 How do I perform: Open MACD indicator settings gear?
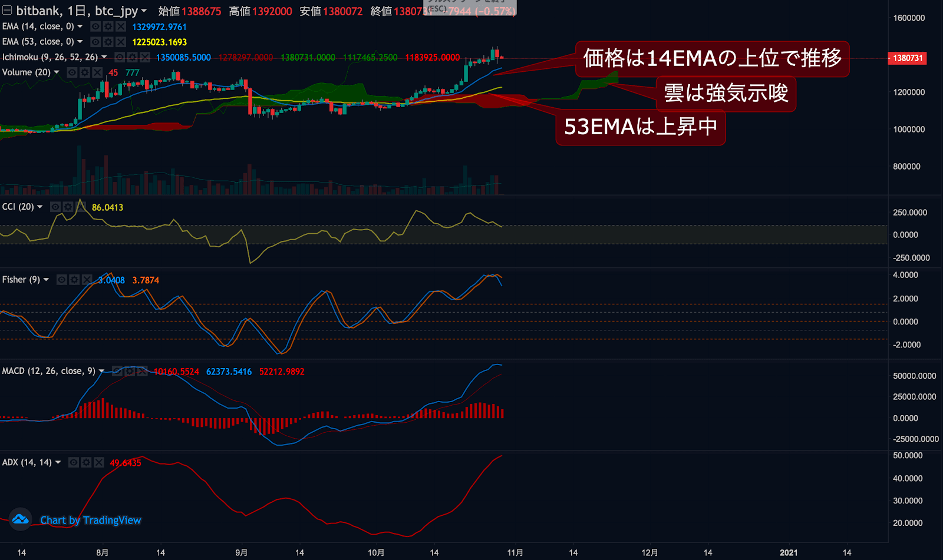[130, 371]
